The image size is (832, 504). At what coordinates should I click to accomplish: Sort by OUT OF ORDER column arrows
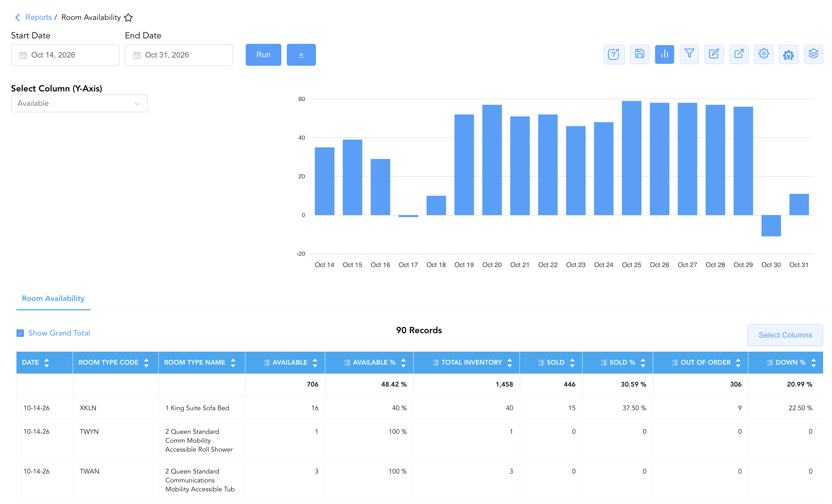(738, 363)
